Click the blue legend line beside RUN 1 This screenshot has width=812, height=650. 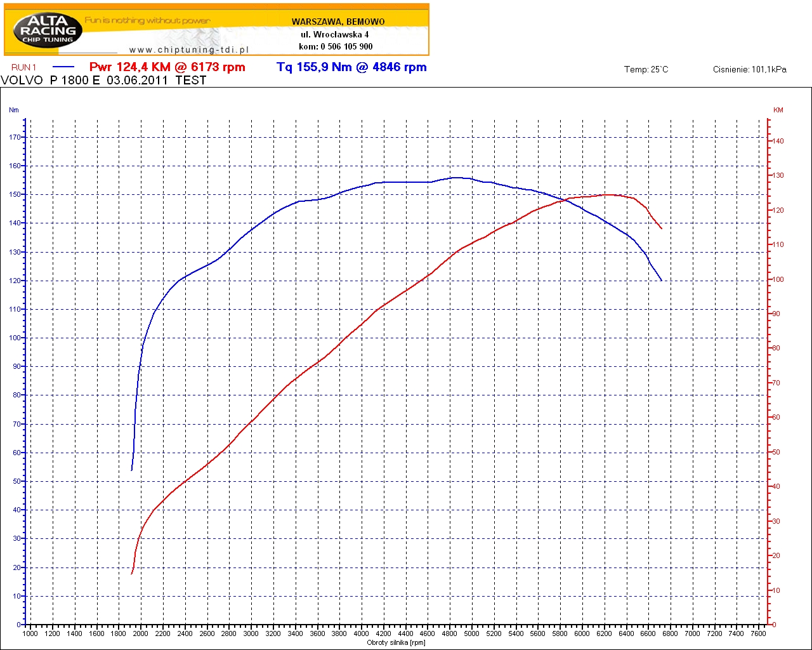pos(63,67)
